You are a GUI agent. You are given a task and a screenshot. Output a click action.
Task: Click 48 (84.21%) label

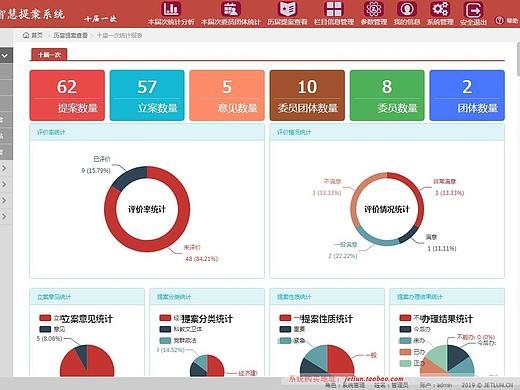click(201, 259)
